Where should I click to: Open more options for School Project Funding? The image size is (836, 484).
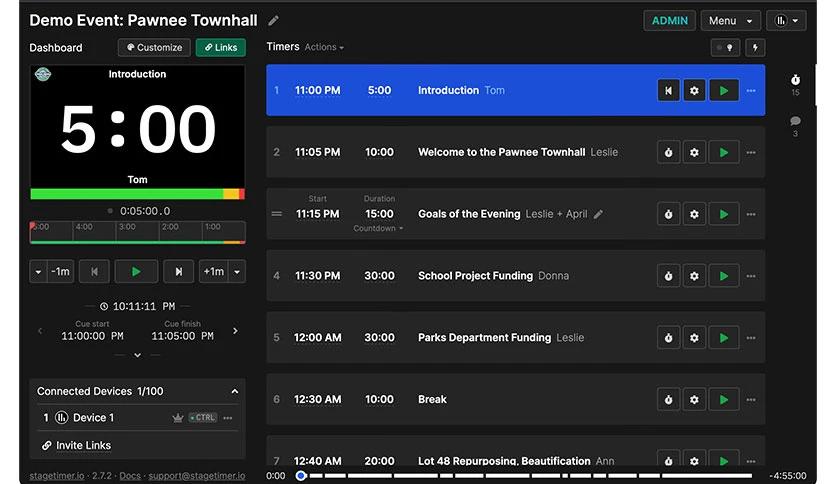tap(751, 276)
